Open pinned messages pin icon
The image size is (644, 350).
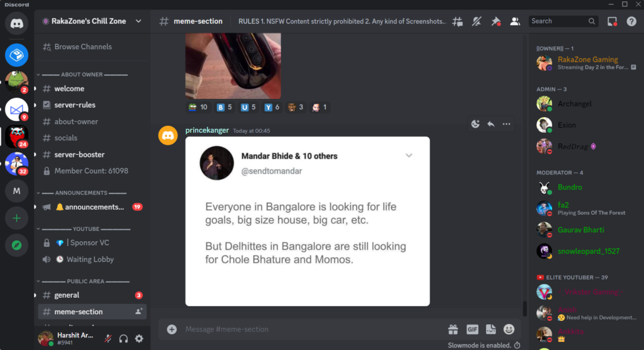point(496,21)
